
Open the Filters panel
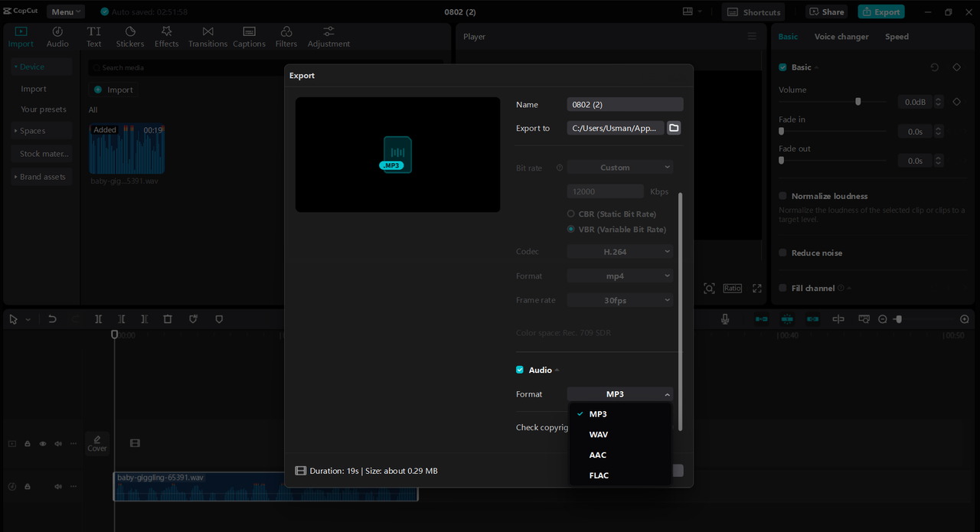click(x=286, y=36)
